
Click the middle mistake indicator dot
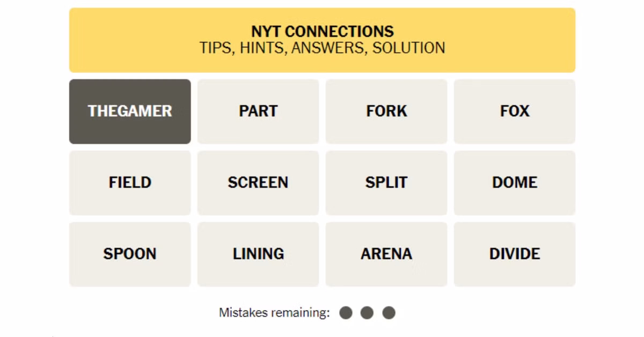pos(367,312)
